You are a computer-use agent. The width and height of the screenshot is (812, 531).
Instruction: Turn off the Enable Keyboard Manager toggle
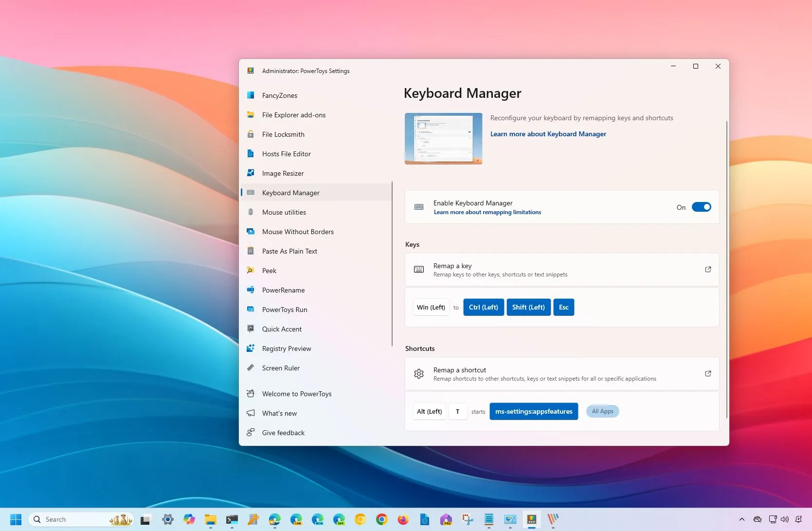701,206
